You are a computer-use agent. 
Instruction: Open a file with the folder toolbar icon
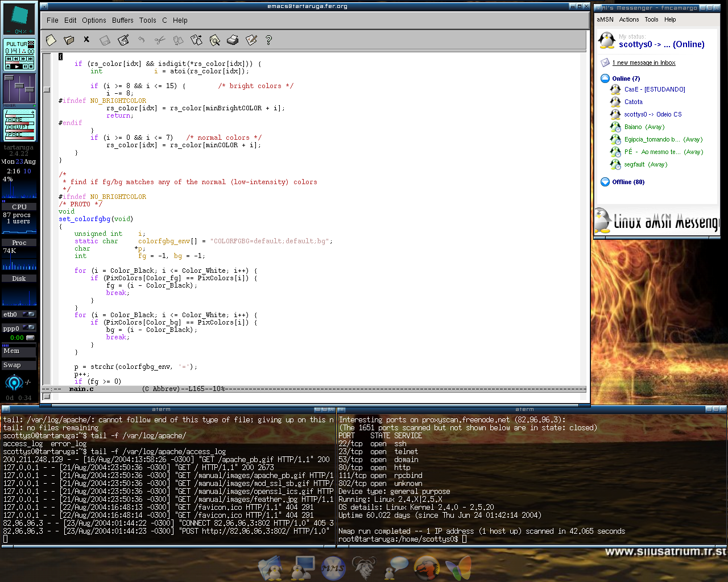point(69,40)
